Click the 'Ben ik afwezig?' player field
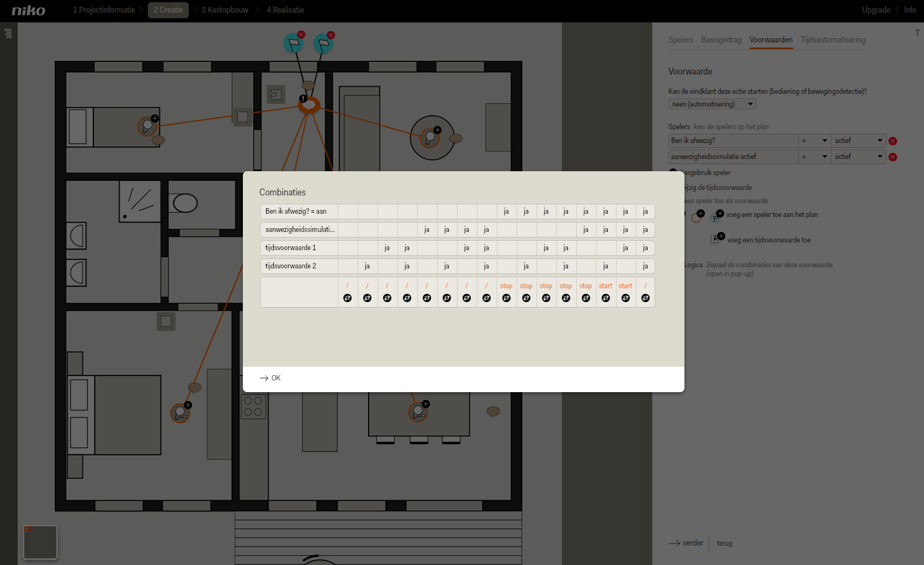 pos(734,141)
